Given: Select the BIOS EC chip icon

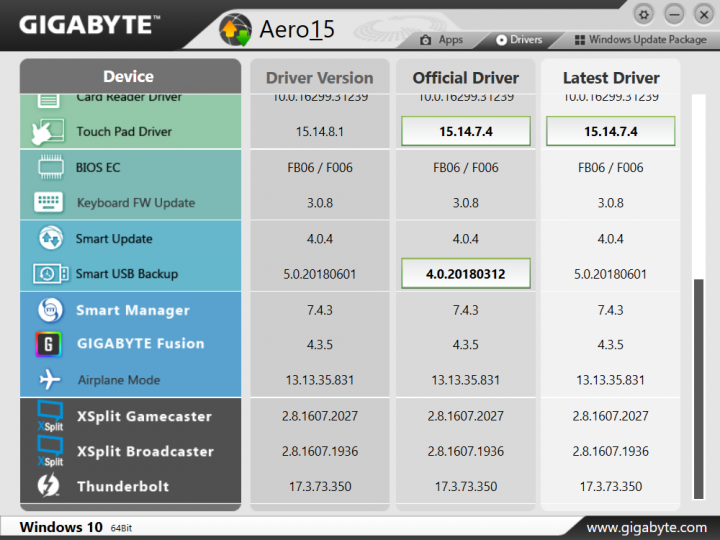Looking at the screenshot, I should click(51, 167).
